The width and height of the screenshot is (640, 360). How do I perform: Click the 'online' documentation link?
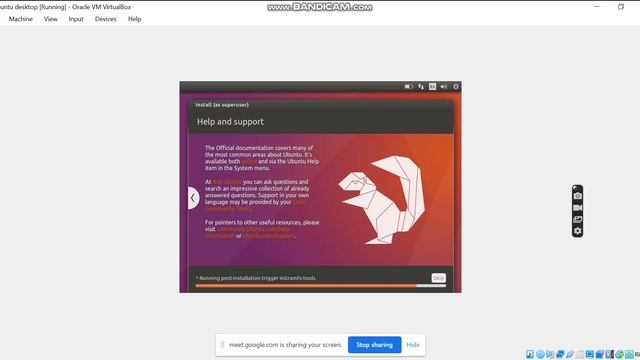[x=249, y=161]
